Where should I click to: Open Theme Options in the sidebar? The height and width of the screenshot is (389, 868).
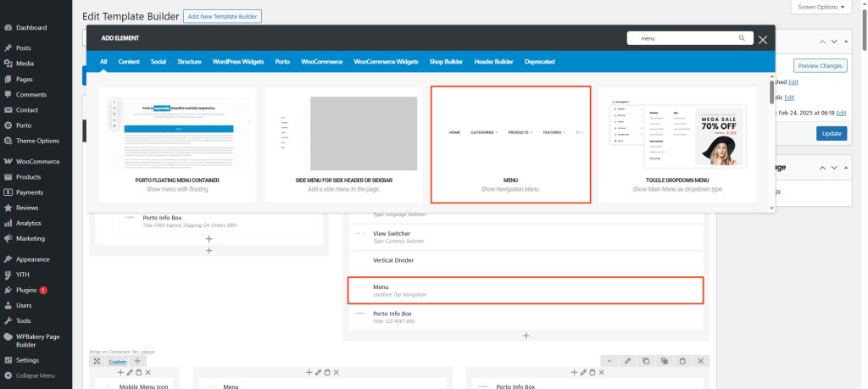tap(37, 141)
